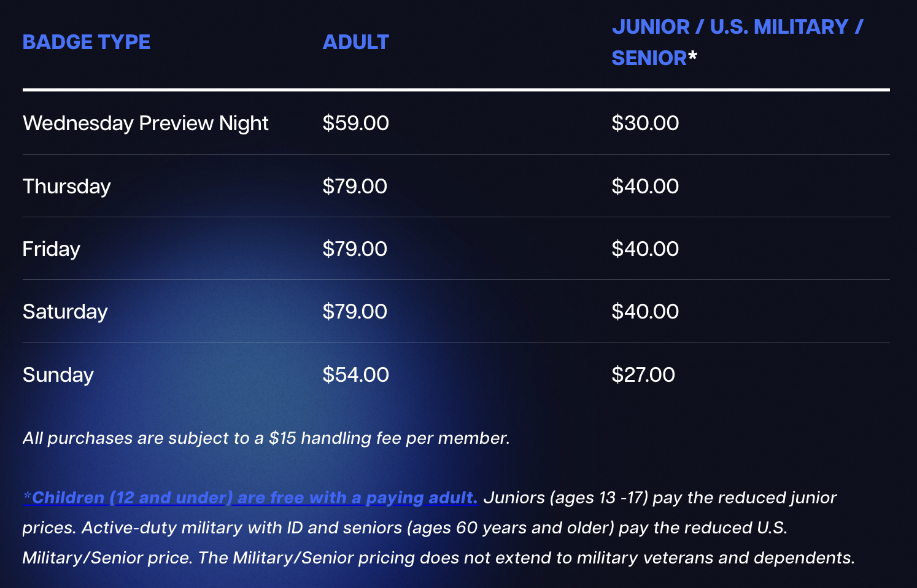Select the ADULT column header
The image size is (917, 588).
point(356,42)
